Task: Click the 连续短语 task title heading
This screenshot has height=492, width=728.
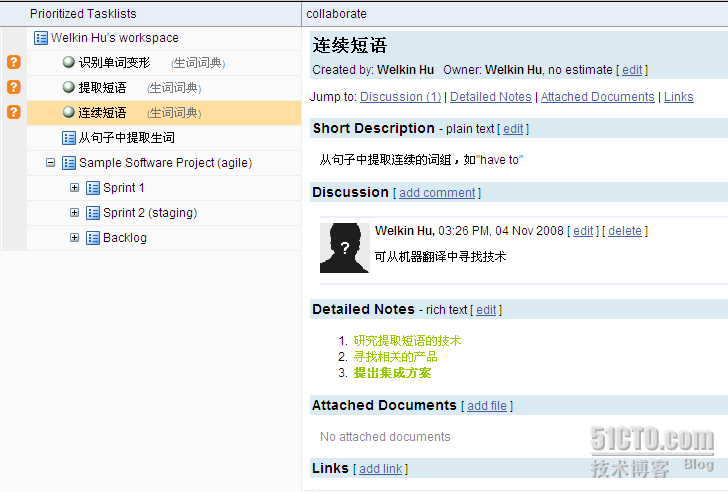Action: coord(350,45)
